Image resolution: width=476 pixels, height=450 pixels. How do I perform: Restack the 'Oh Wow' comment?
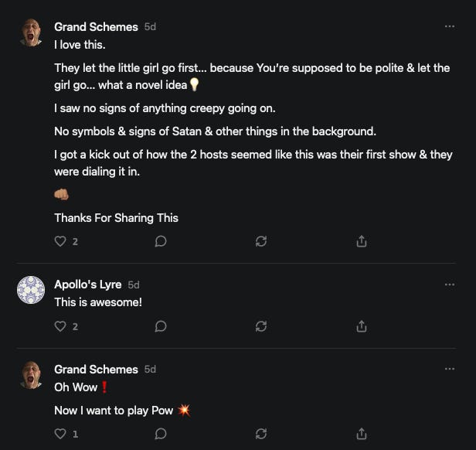(261, 434)
